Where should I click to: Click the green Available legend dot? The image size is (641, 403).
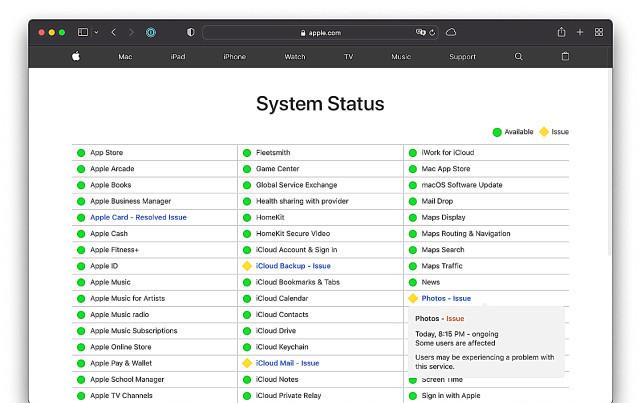coord(497,132)
